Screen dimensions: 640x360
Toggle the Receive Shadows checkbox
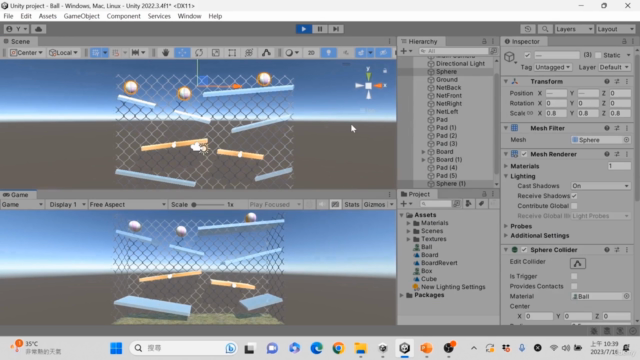tap(574, 196)
